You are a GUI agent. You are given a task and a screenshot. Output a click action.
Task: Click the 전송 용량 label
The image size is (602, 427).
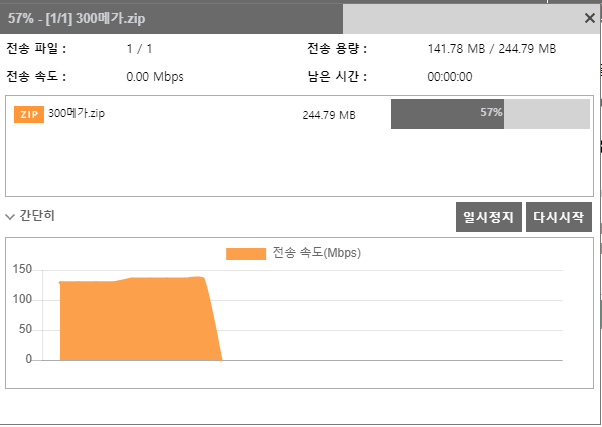click(x=337, y=48)
